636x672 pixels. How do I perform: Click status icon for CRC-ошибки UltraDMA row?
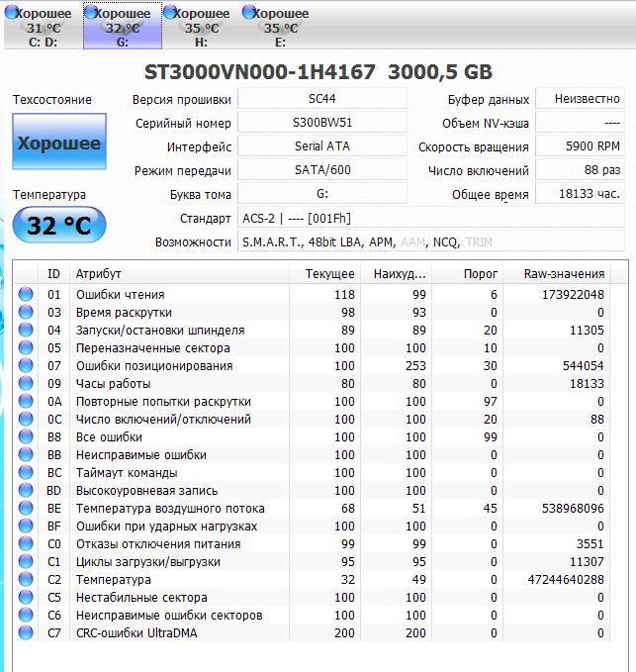pos(26,632)
